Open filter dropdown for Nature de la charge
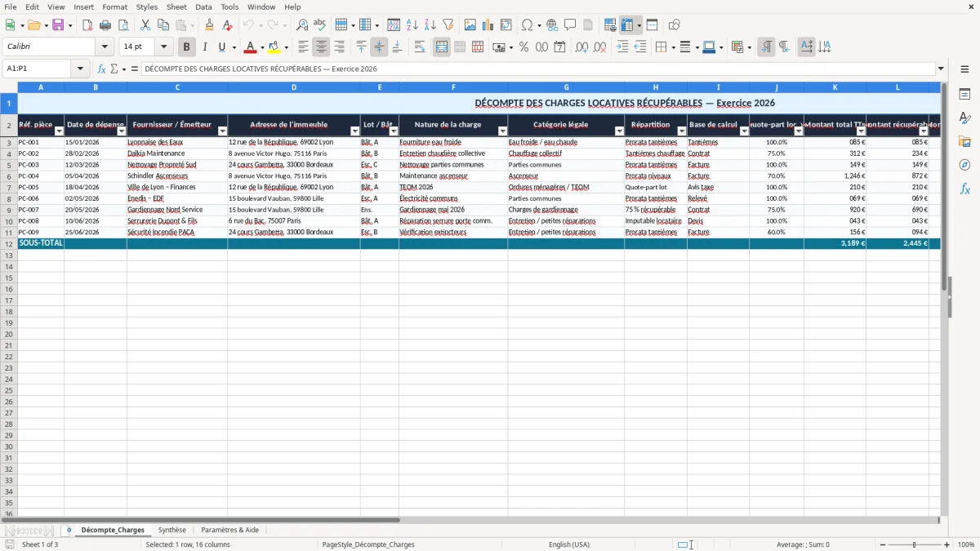Viewport: 980px width, 551px height. [x=502, y=131]
